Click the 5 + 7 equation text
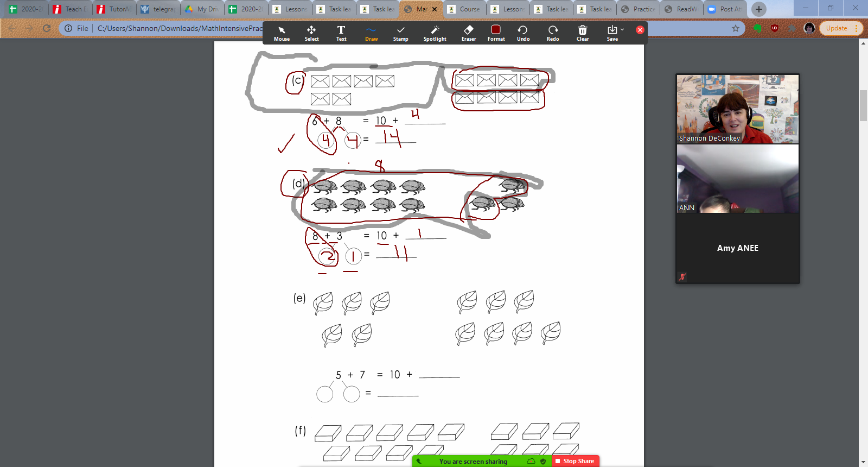Image resolution: width=868 pixels, height=467 pixels. click(350, 375)
